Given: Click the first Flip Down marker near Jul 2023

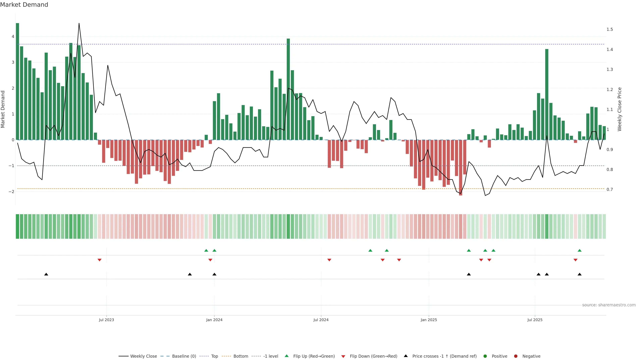Looking at the screenshot, I should (x=99, y=260).
